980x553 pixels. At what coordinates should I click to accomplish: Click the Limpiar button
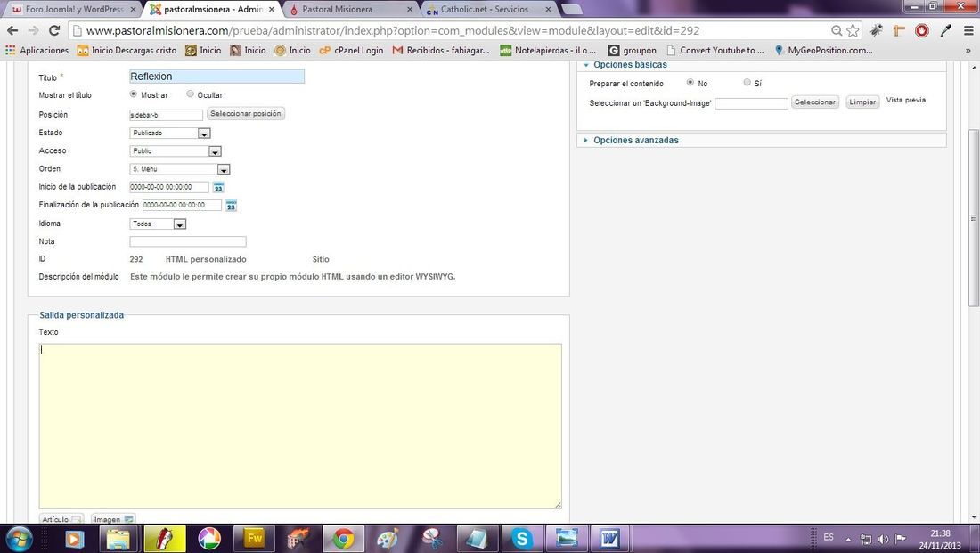point(862,102)
